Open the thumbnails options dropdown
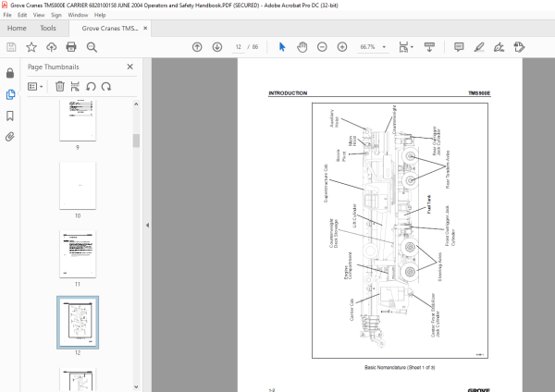This screenshot has width=555, height=392. point(35,86)
